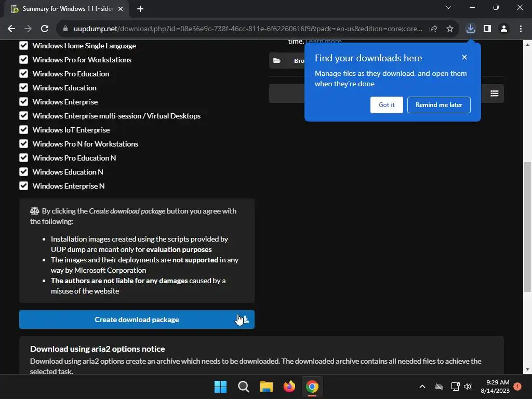Viewport: 532px width, 399px height.
Task: Show hidden system tray icons
Action: [x=422, y=387]
